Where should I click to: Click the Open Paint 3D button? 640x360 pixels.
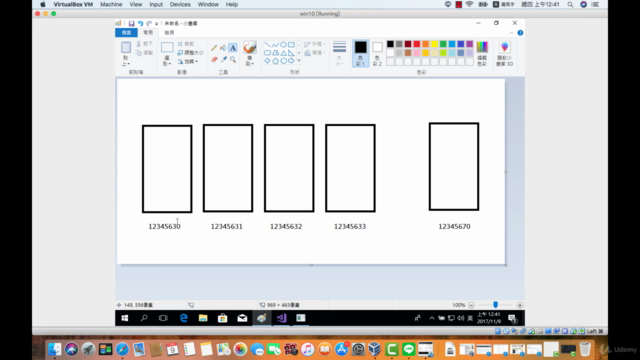[504, 53]
